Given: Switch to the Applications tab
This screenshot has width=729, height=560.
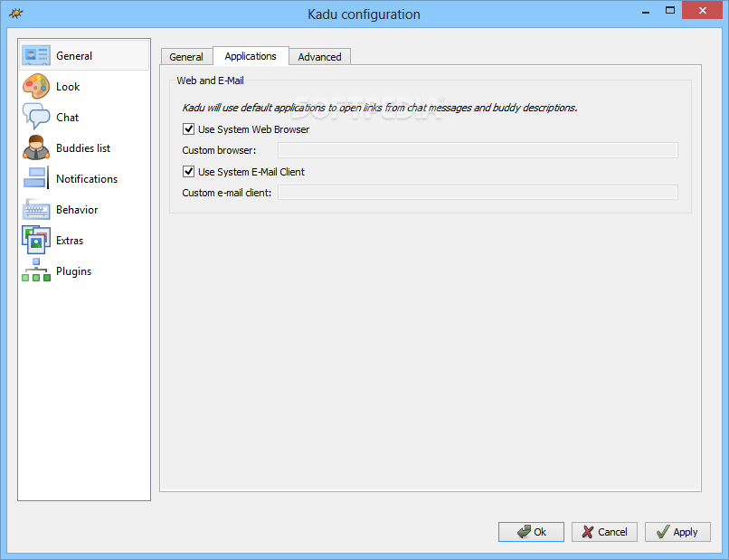Looking at the screenshot, I should click(x=251, y=56).
